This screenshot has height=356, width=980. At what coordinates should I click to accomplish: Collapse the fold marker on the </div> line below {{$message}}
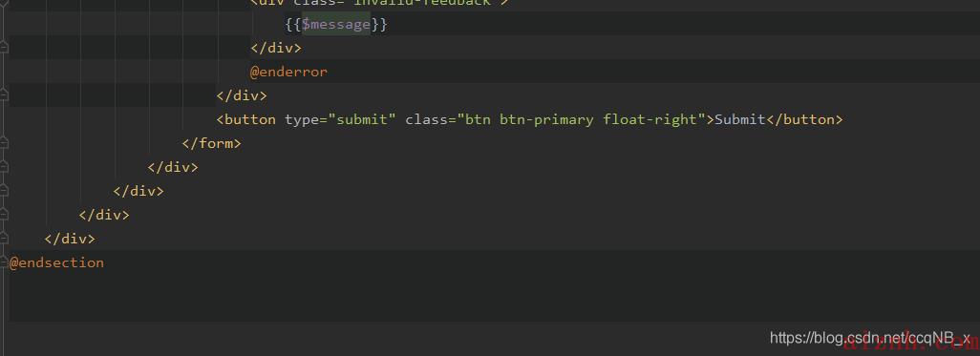point(3,48)
